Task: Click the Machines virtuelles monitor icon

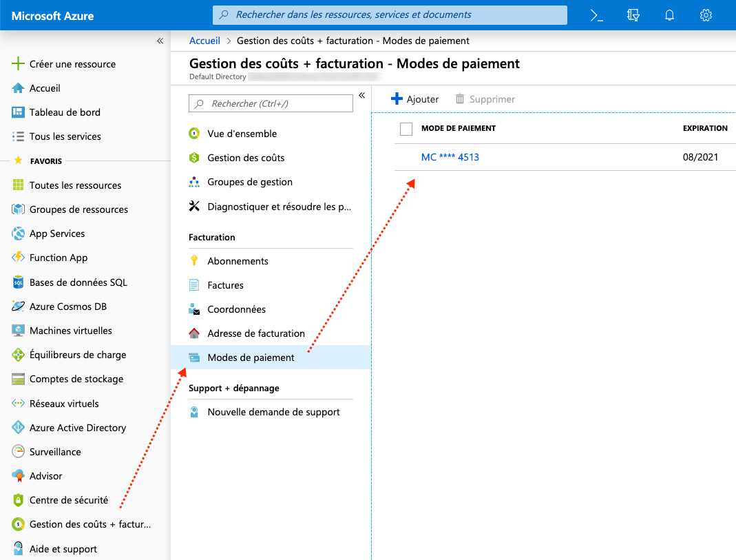Action: click(18, 330)
